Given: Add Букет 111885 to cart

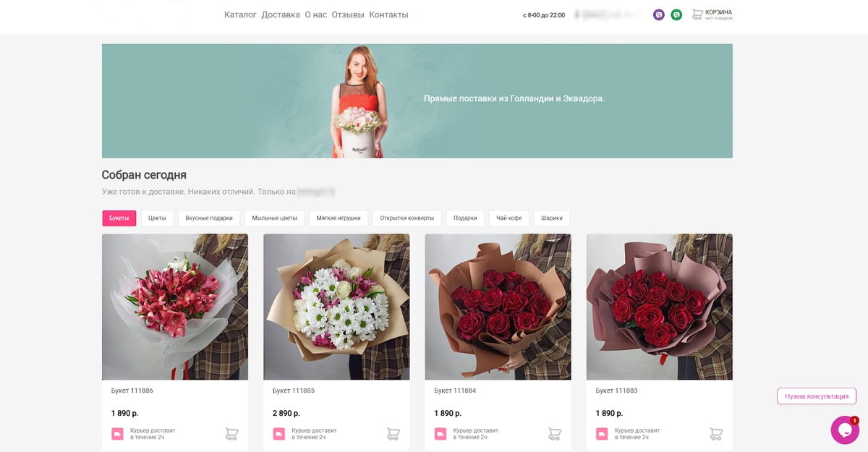Looking at the screenshot, I should click(x=393, y=434).
